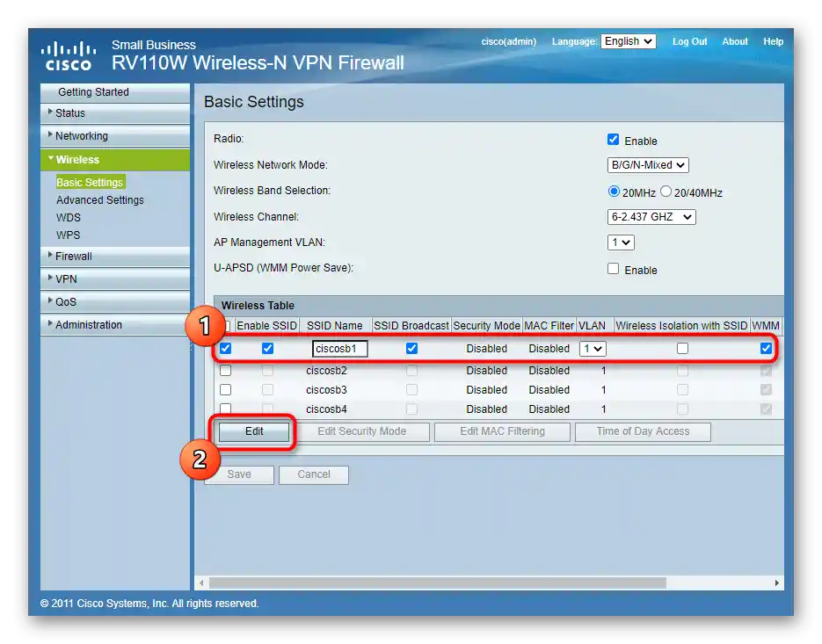Click Edit MAC Filtering button
The image size is (822, 644).
(502, 431)
